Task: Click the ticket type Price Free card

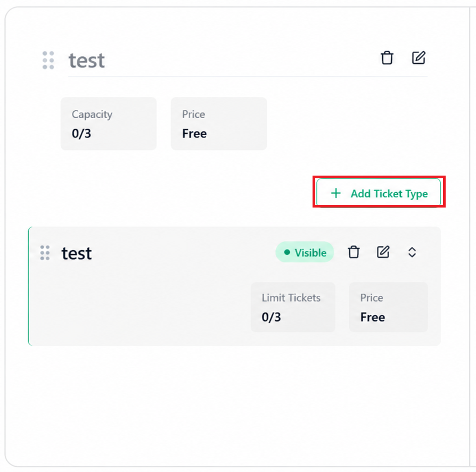Action: 388,307
